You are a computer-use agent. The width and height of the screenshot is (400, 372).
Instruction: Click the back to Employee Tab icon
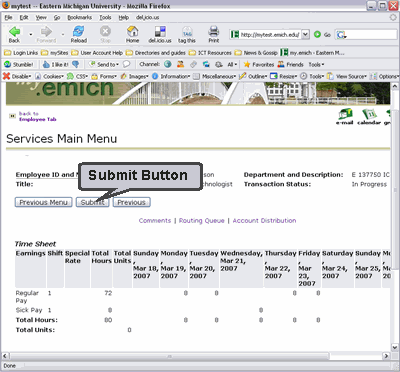pos(12,116)
